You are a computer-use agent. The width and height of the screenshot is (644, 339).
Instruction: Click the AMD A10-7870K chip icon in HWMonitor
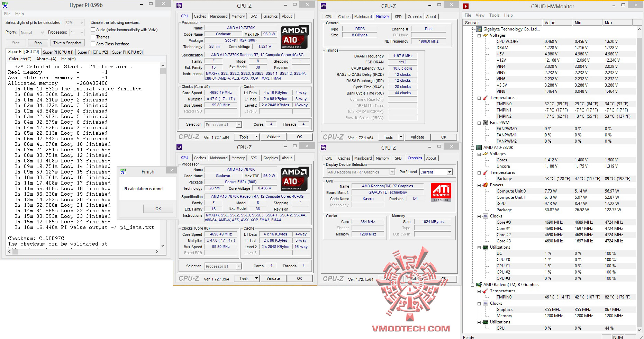click(x=479, y=148)
